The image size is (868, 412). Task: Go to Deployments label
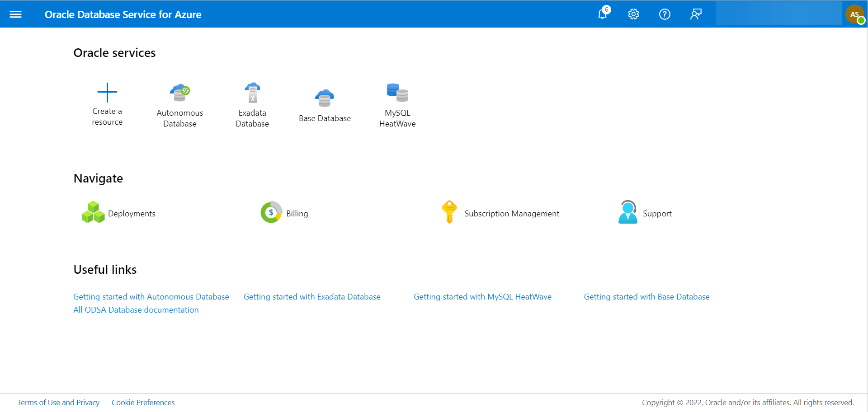click(132, 214)
